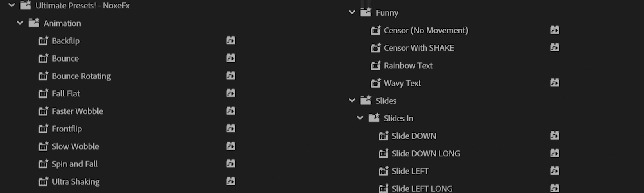
Task: Collapse the Animation folder chevron
Action: (x=20, y=23)
